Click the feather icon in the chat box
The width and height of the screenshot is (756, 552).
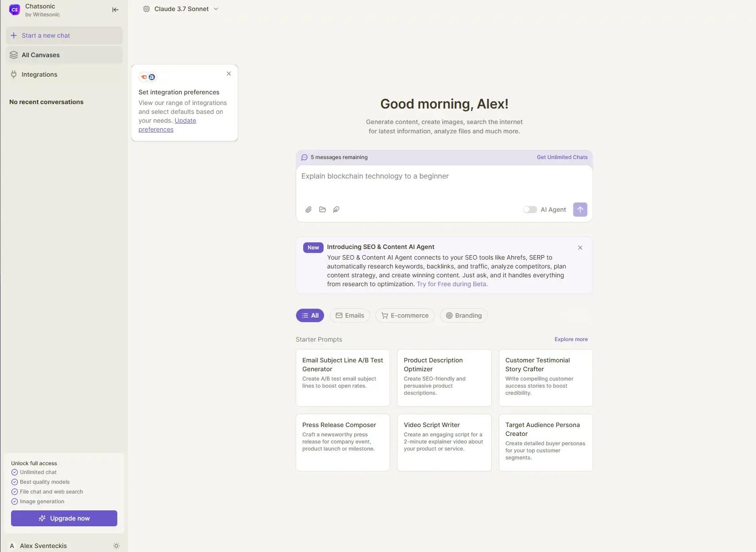click(336, 210)
